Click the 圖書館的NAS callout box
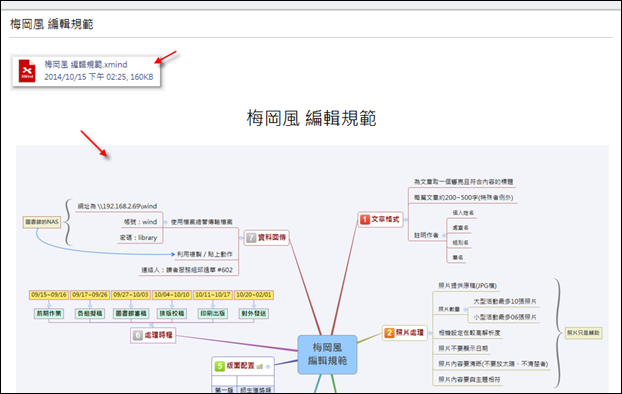 tap(42, 222)
